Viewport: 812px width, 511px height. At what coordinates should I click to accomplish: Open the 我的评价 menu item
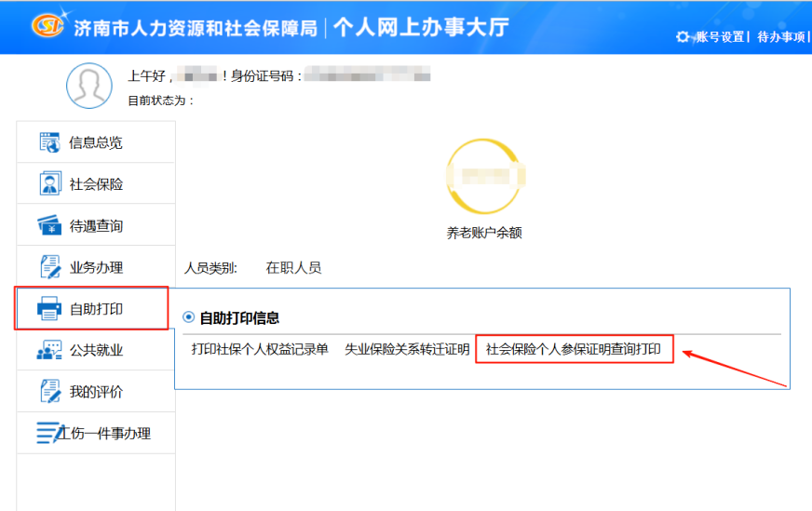96,392
